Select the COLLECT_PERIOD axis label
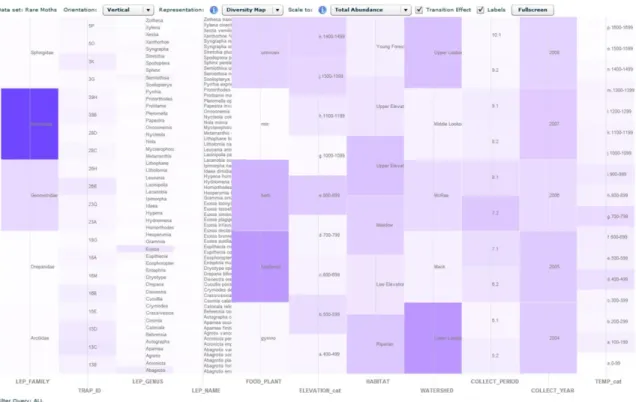The image size is (636, 402). pos(494,381)
